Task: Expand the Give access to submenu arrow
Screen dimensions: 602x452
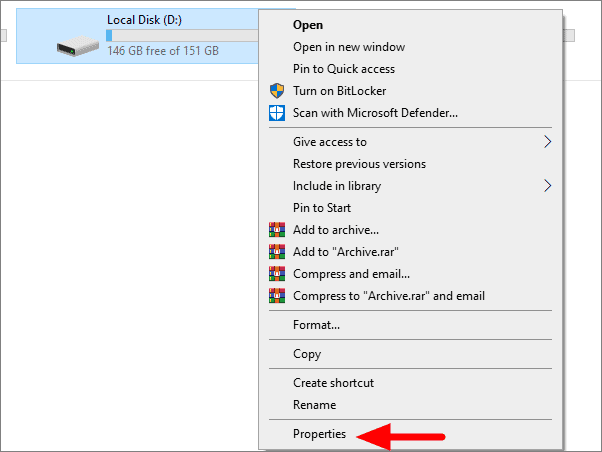Action: pyautogui.click(x=548, y=142)
